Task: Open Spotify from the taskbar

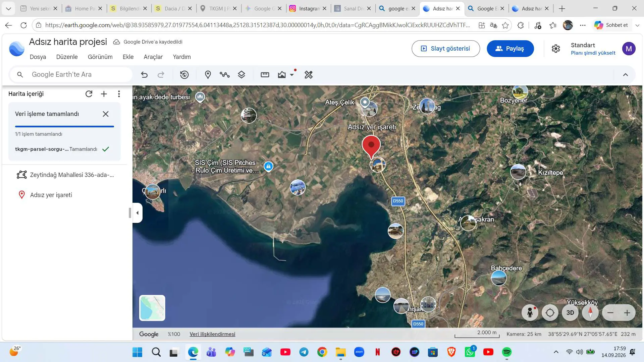Action: click(x=506, y=352)
